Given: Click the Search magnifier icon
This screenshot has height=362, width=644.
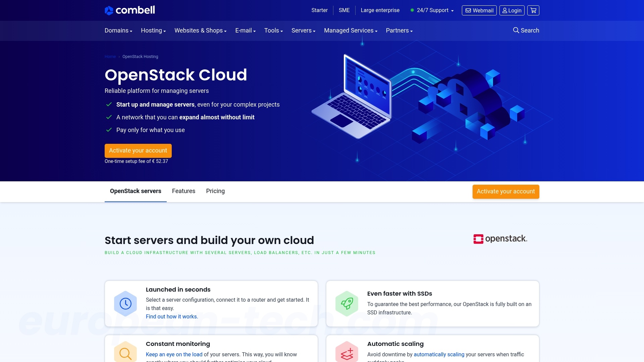Looking at the screenshot, I should click(516, 30).
